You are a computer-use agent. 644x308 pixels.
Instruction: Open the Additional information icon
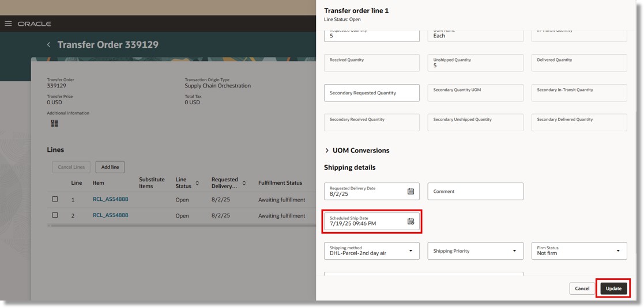(55, 123)
